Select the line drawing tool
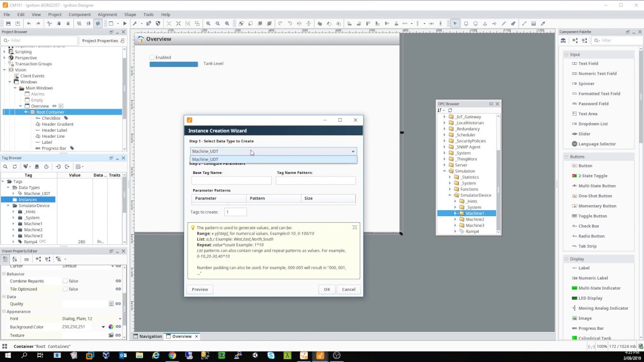Viewport: 644px width, 362px height. pyautogui.click(x=524, y=23)
